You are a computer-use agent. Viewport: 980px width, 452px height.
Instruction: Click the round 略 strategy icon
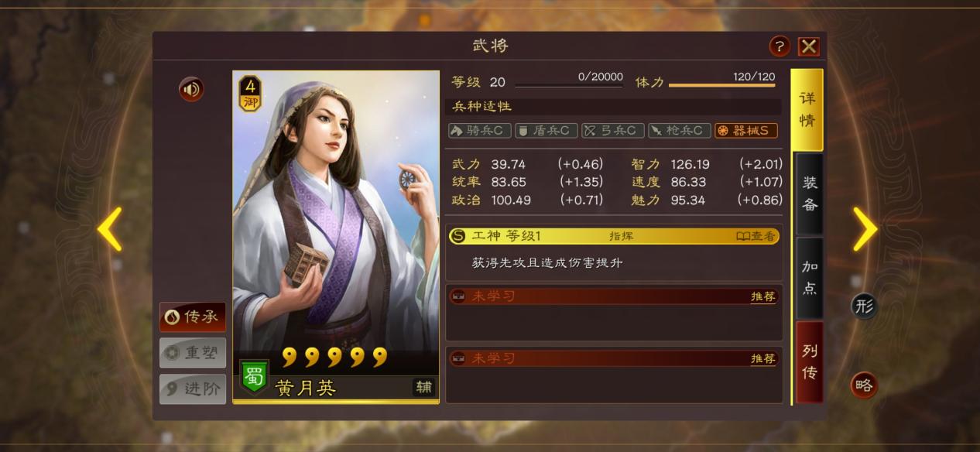pyautogui.click(x=864, y=385)
